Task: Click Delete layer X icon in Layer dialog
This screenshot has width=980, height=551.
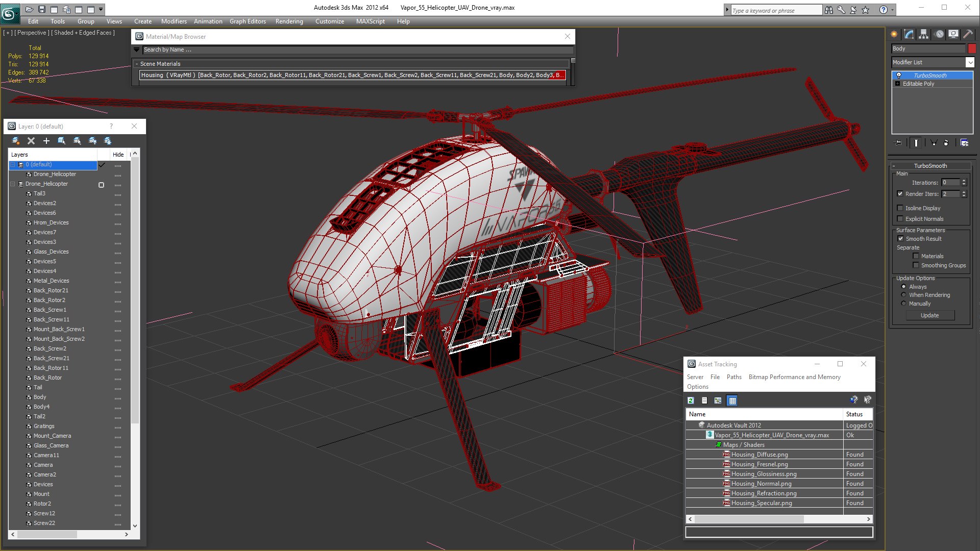Action: click(31, 141)
